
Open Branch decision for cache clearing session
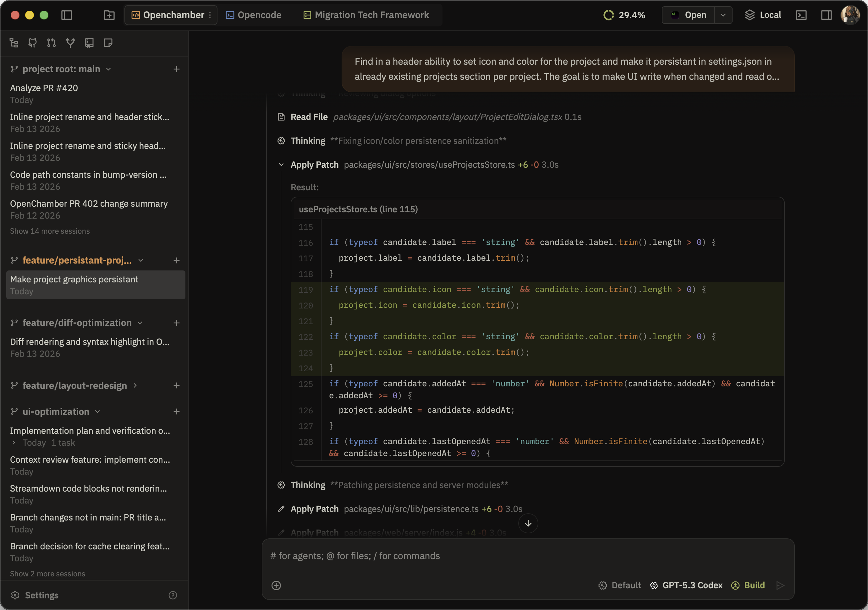96,552
